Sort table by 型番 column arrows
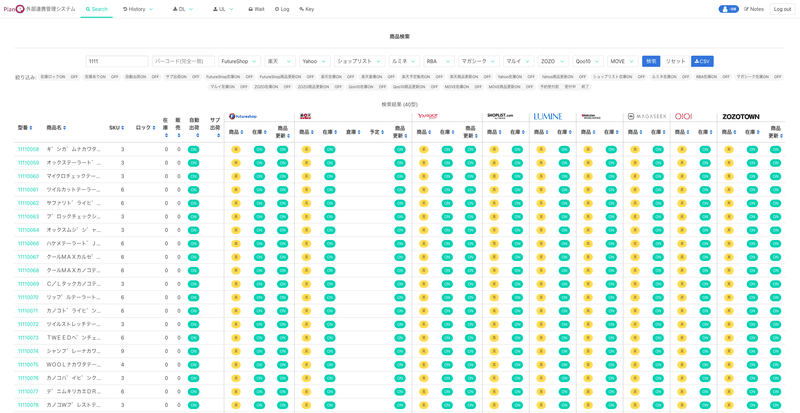The width and height of the screenshot is (800, 413). 31,127
